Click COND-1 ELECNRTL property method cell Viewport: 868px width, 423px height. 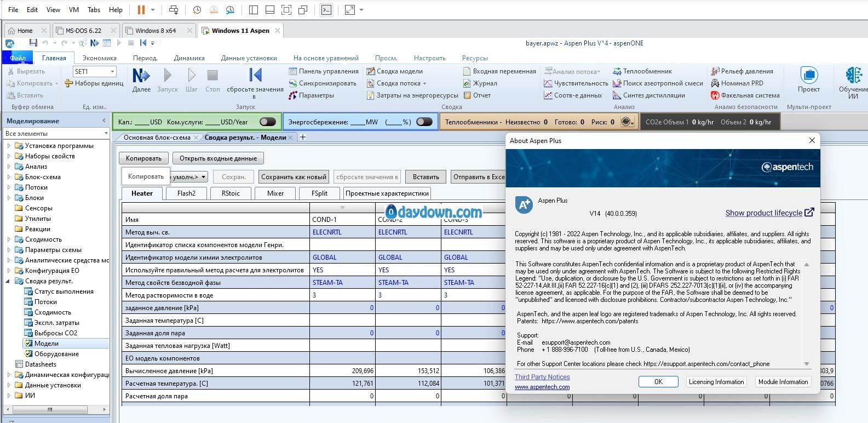point(342,232)
